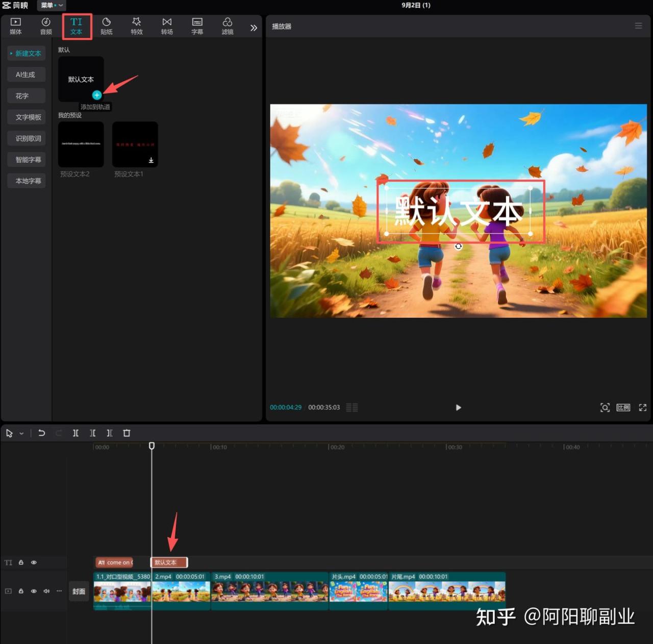
Task: Select 花字 in the text sidebar
Action: pyautogui.click(x=27, y=96)
